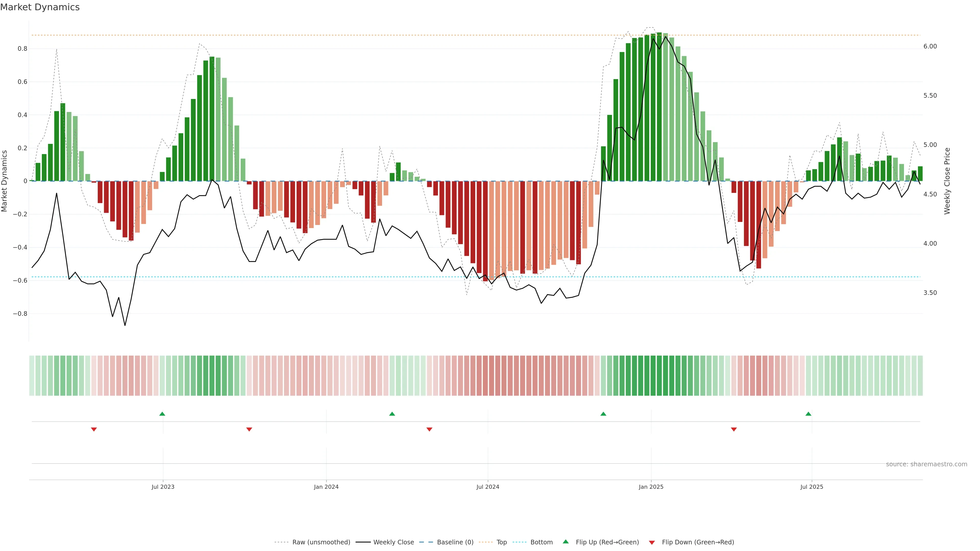The image size is (980, 551).
Task: Click the green flip-up marker near March 2024
Action: click(392, 414)
